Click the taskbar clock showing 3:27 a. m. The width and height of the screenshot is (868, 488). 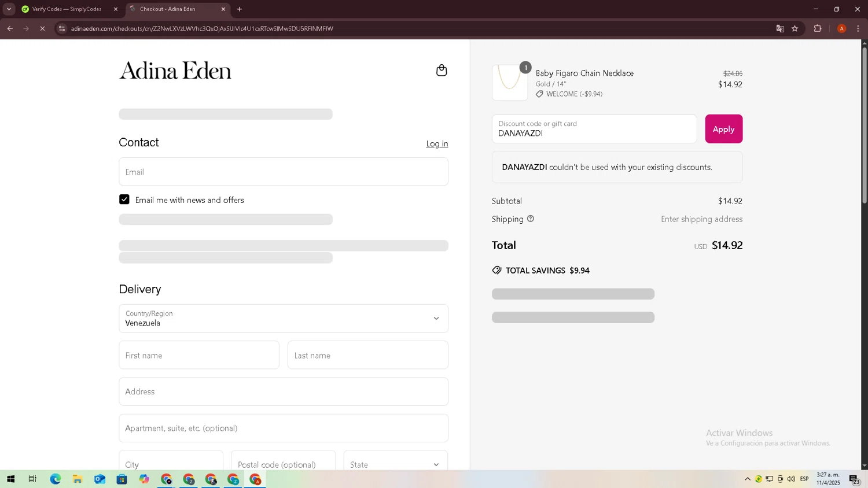pos(828,479)
